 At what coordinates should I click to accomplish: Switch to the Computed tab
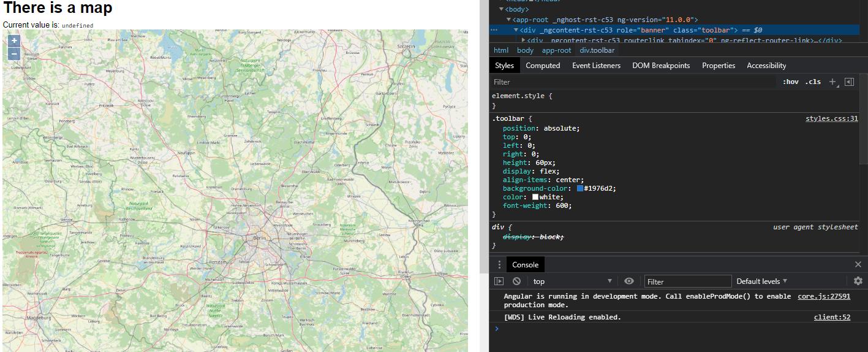tap(543, 66)
